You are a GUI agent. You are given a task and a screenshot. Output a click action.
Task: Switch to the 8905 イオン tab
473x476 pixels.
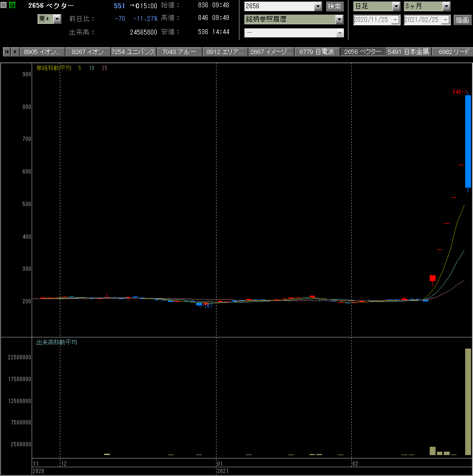pos(42,52)
